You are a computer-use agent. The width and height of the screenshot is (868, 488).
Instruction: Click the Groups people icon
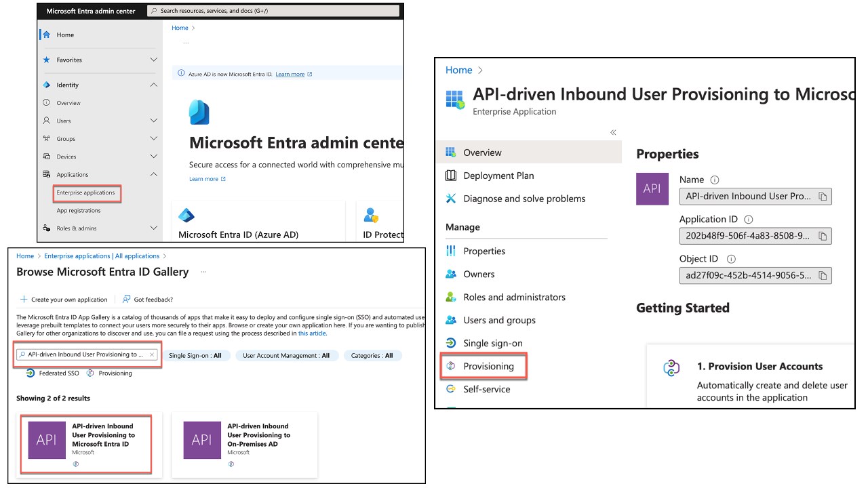tap(46, 138)
